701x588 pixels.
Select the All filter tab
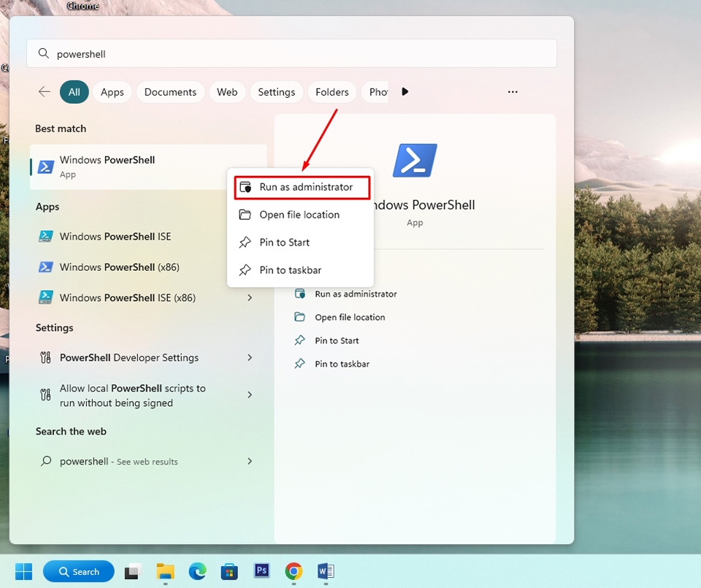point(74,92)
